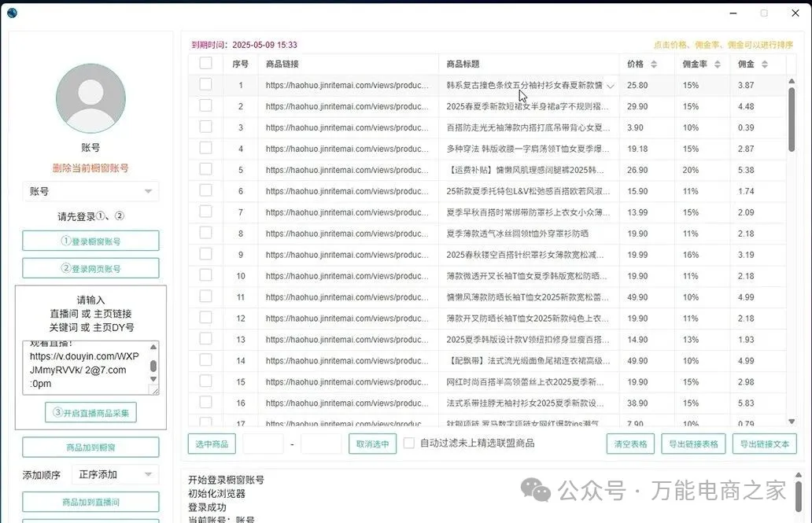Click the 商品标题 column header

(x=463, y=64)
